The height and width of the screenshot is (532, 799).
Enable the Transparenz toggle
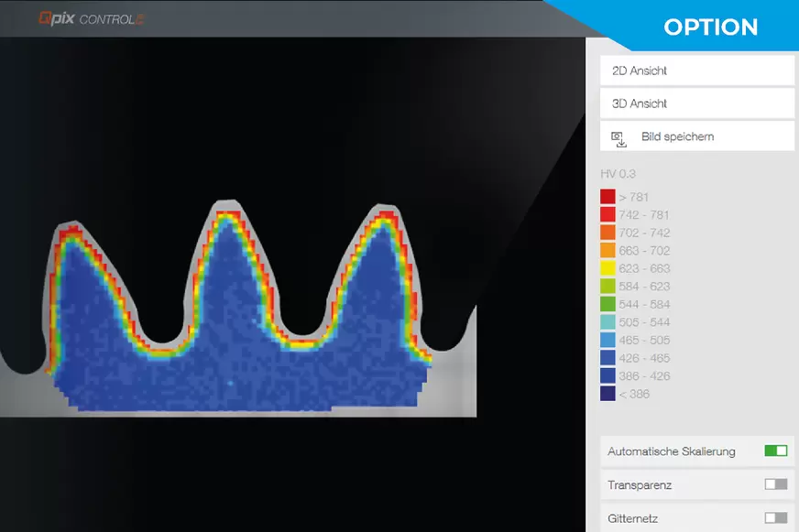pyautogui.click(x=775, y=484)
